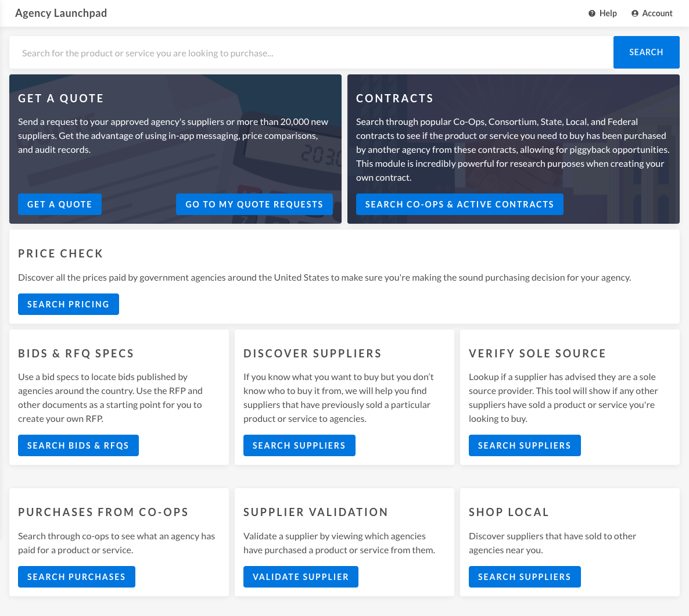This screenshot has height=616, width=689.
Task: Open the Help menu link
Action: (x=608, y=13)
